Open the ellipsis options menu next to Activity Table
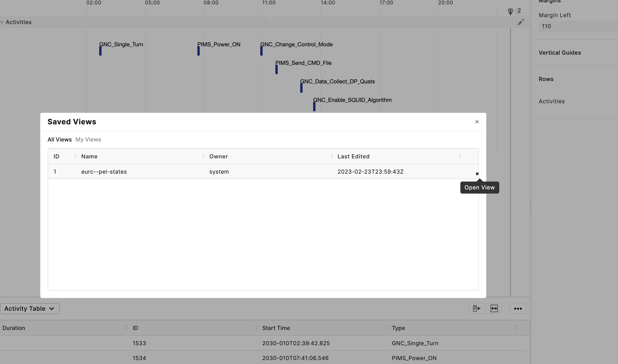This screenshot has height=364, width=618. click(x=518, y=308)
